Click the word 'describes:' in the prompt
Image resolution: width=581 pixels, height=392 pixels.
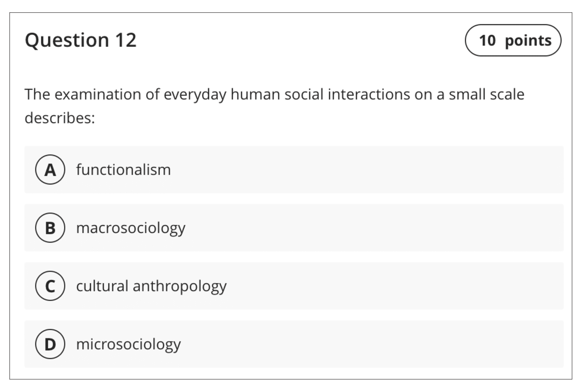coord(60,118)
